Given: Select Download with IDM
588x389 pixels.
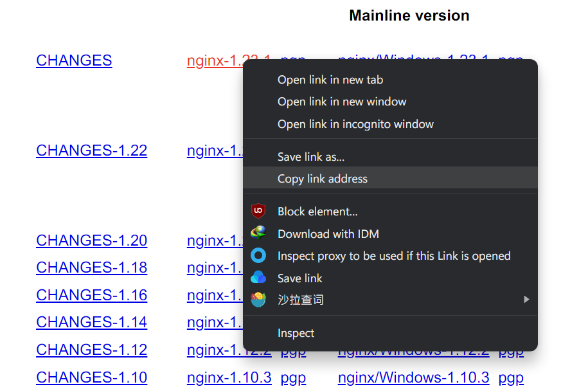Looking at the screenshot, I should (328, 234).
